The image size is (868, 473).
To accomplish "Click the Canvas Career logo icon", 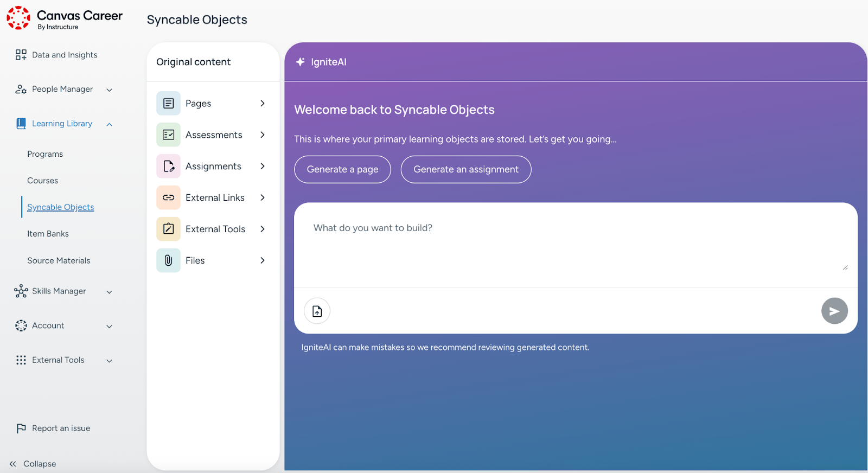I will point(18,18).
